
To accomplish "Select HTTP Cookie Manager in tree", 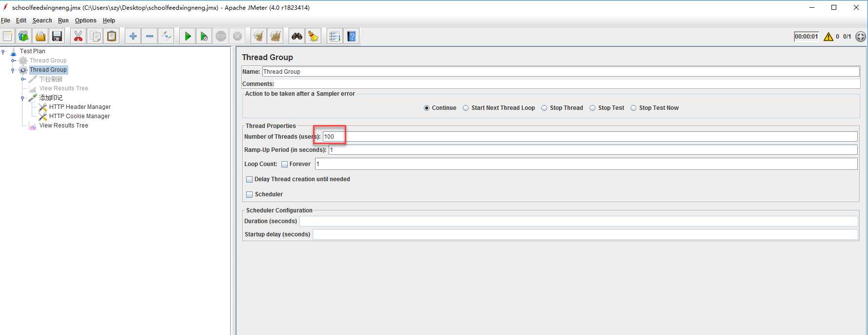I will [x=79, y=116].
